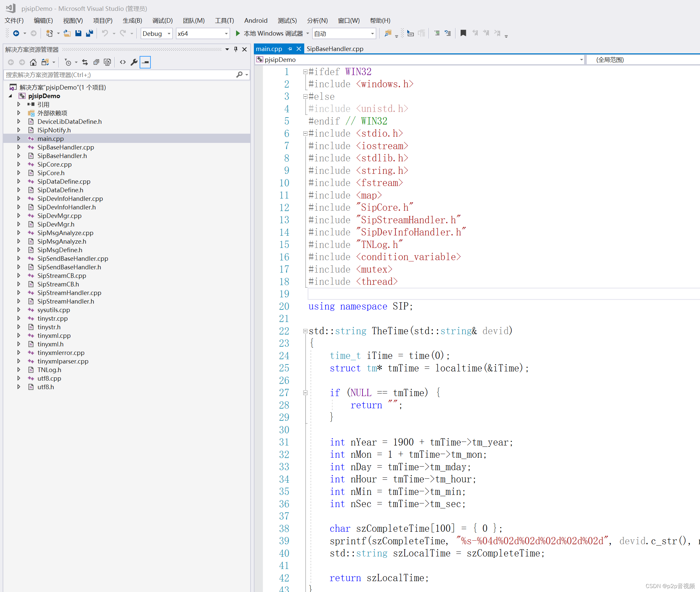Select SipStreamHandler.cpp in the solution tree
Image resolution: width=700 pixels, height=592 pixels.
click(x=69, y=293)
